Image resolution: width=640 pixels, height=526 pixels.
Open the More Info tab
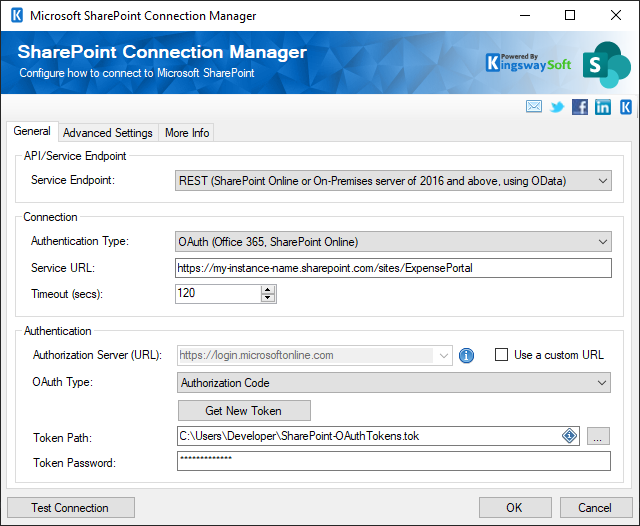click(x=187, y=133)
